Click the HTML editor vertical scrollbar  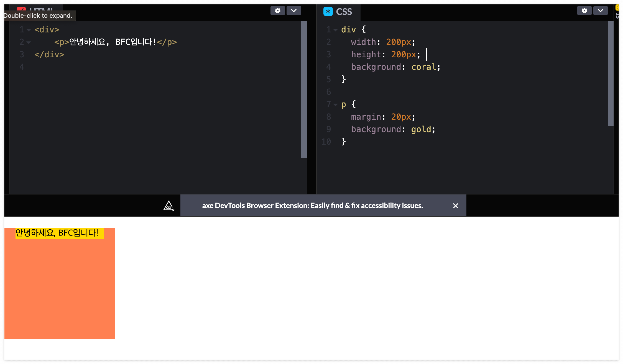pyautogui.click(x=304, y=89)
